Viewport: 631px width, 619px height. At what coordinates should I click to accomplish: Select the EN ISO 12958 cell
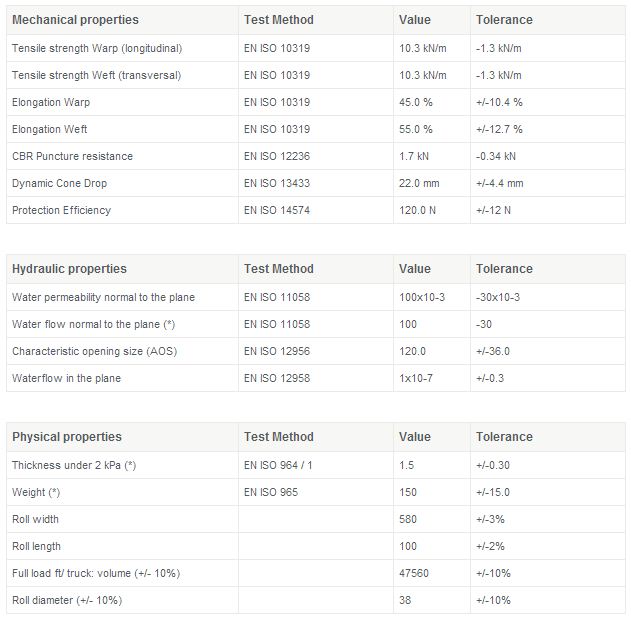click(x=277, y=378)
